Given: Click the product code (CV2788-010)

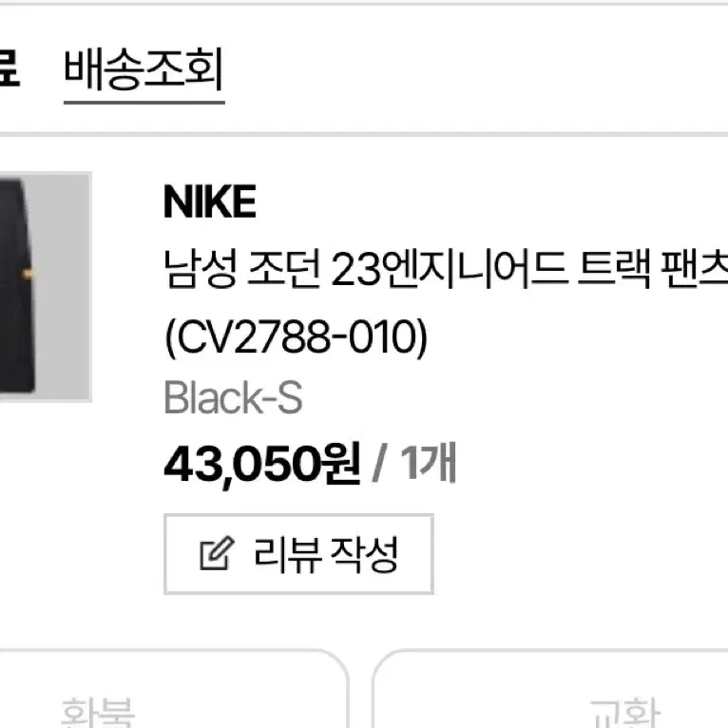Looking at the screenshot, I should 296,337.
